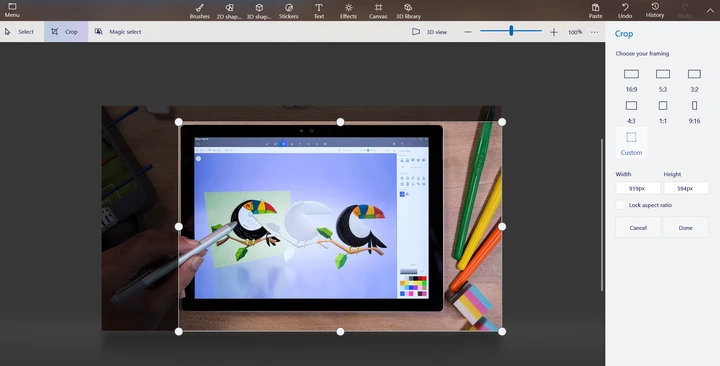The image size is (720, 366).
Task: Click the Width input field
Action: [638, 188]
